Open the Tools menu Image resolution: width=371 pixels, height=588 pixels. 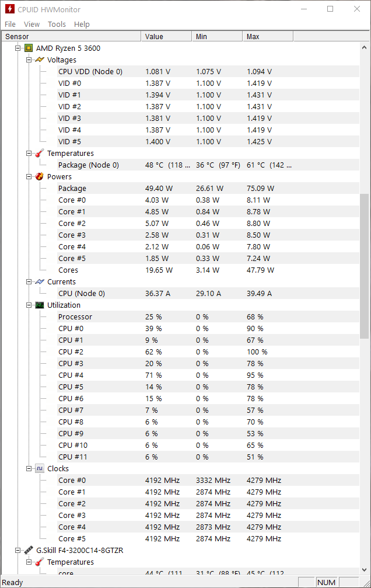(x=57, y=24)
